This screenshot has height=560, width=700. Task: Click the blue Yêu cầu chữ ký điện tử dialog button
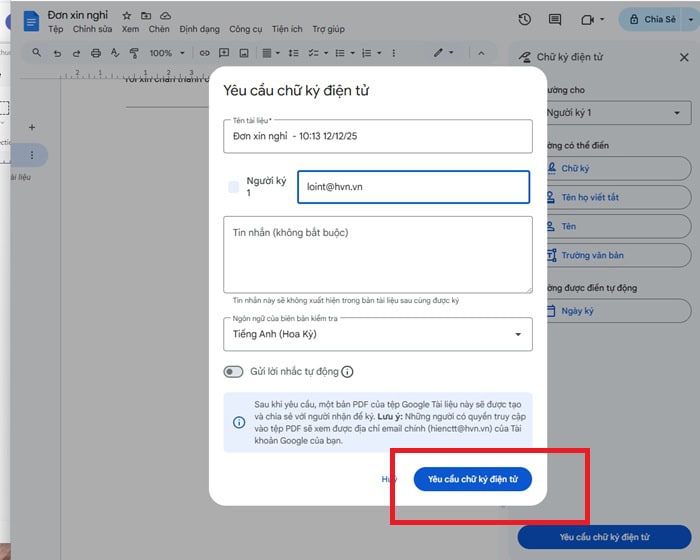tap(472, 479)
